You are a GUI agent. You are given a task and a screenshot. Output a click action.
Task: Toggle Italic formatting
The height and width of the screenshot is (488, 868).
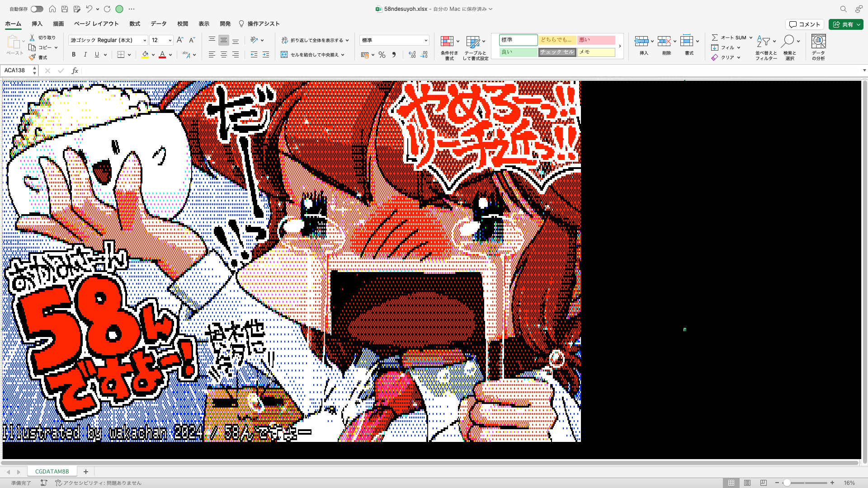pos(85,55)
